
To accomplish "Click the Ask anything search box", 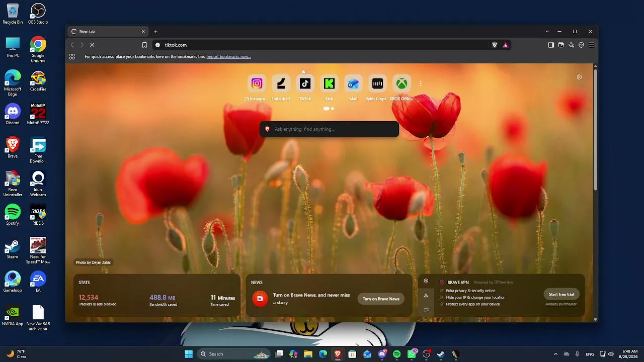I will [x=329, y=129].
